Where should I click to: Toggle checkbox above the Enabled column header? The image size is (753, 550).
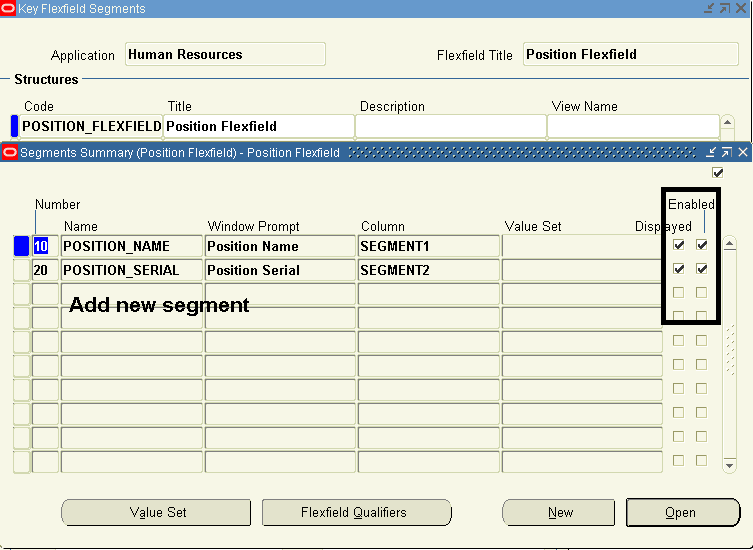pos(717,173)
